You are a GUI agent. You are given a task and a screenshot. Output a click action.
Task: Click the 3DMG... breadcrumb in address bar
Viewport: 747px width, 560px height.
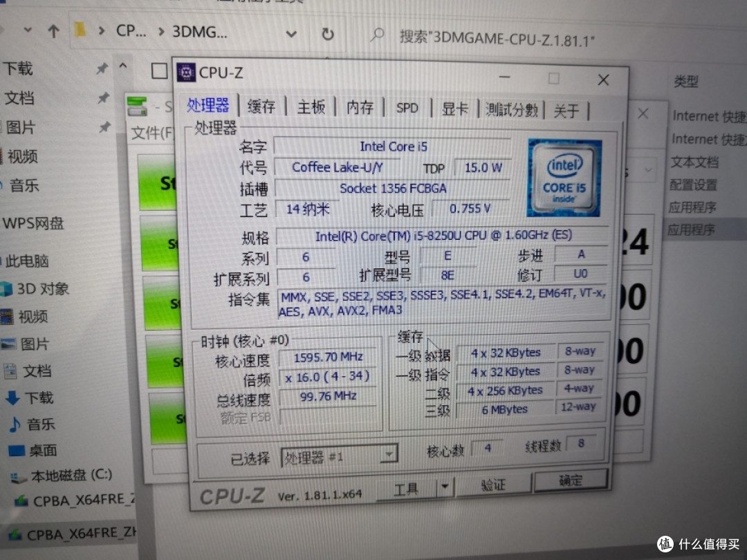[x=200, y=32]
